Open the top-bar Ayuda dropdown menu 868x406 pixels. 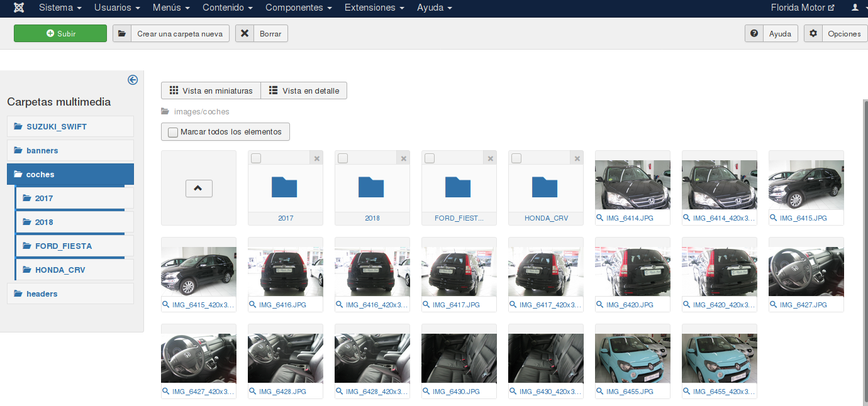point(435,8)
